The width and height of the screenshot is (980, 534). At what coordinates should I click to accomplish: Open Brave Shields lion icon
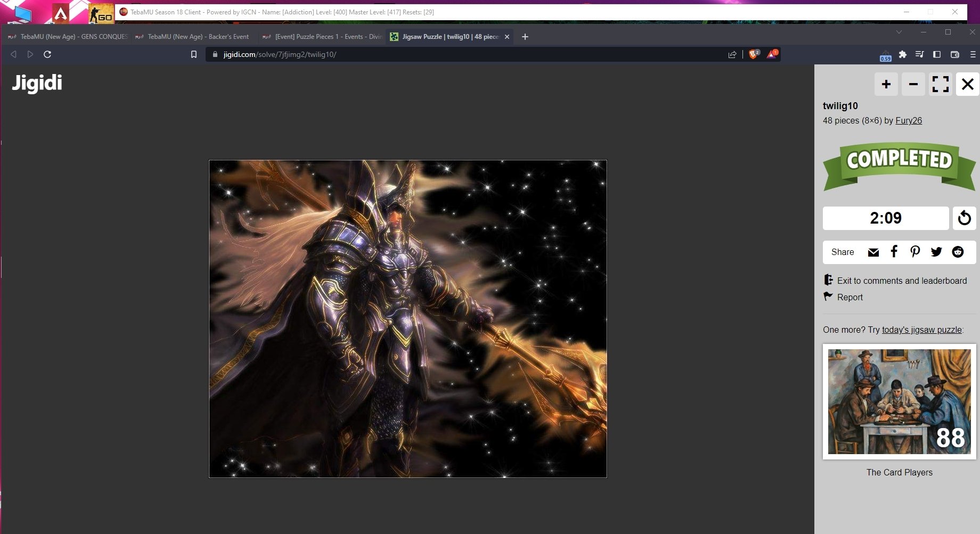point(754,54)
